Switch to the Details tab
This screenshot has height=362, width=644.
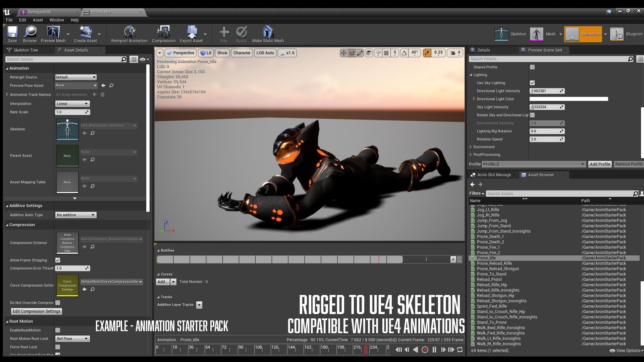pos(483,50)
